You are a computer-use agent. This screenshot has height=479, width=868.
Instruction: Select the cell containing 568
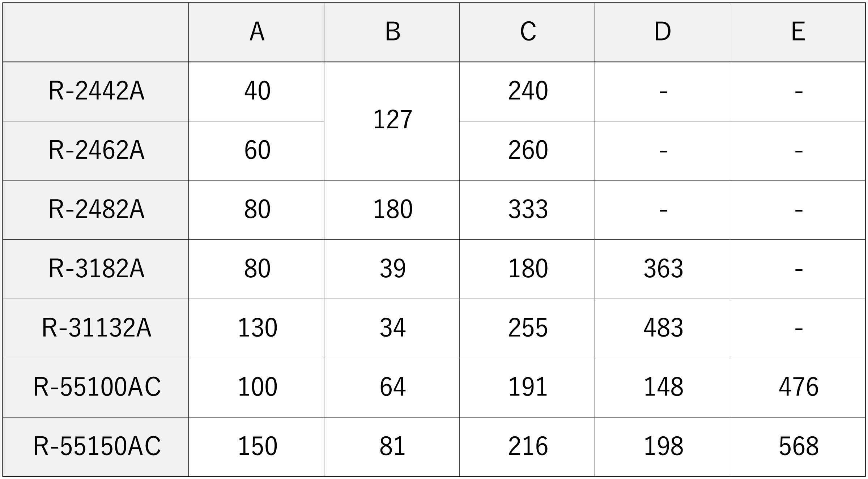coord(798,446)
